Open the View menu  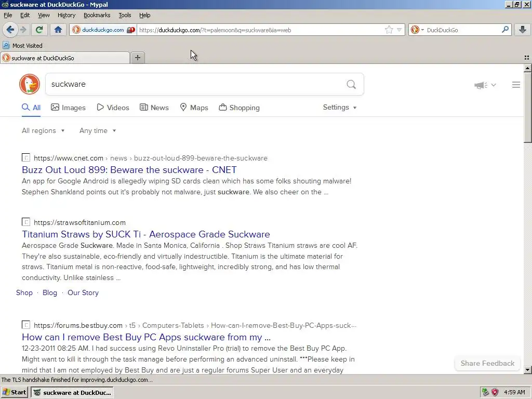point(44,15)
